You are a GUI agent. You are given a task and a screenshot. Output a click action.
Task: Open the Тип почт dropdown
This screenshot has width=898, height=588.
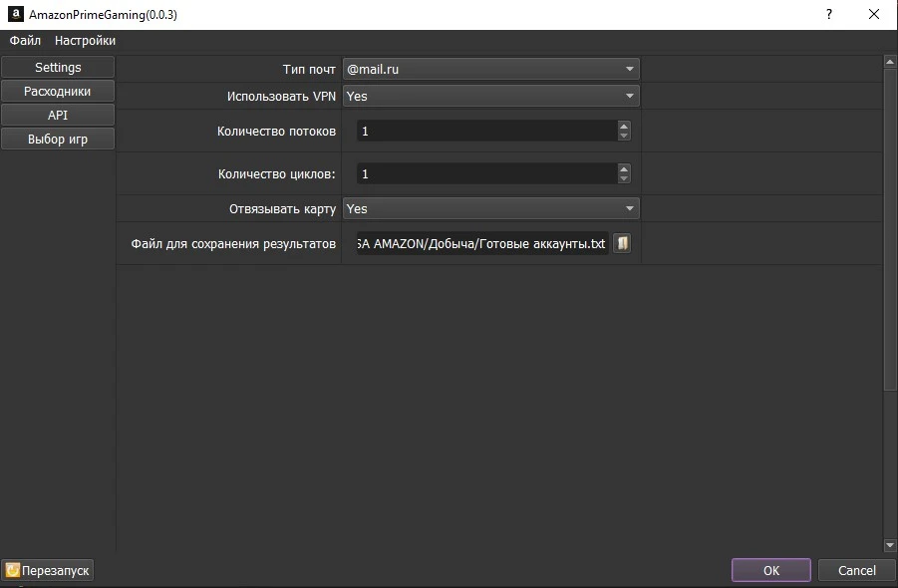tap(490, 70)
